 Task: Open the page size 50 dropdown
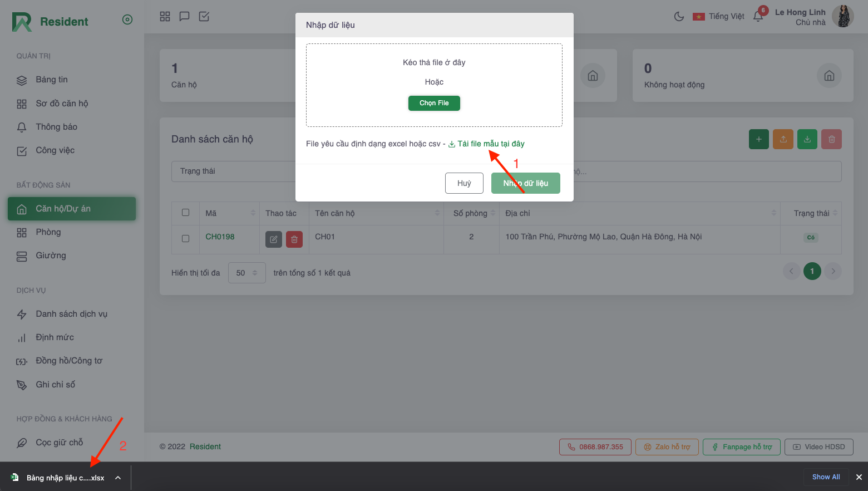(246, 273)
